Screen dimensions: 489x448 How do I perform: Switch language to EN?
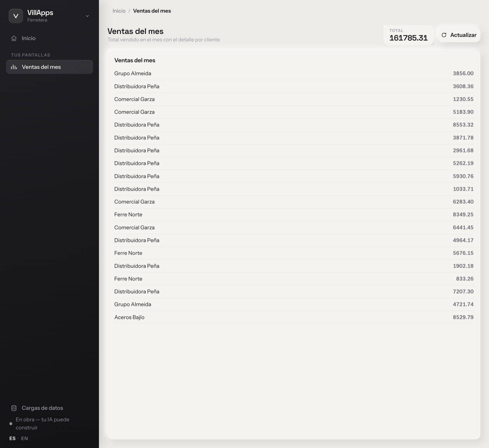point(24,438)
